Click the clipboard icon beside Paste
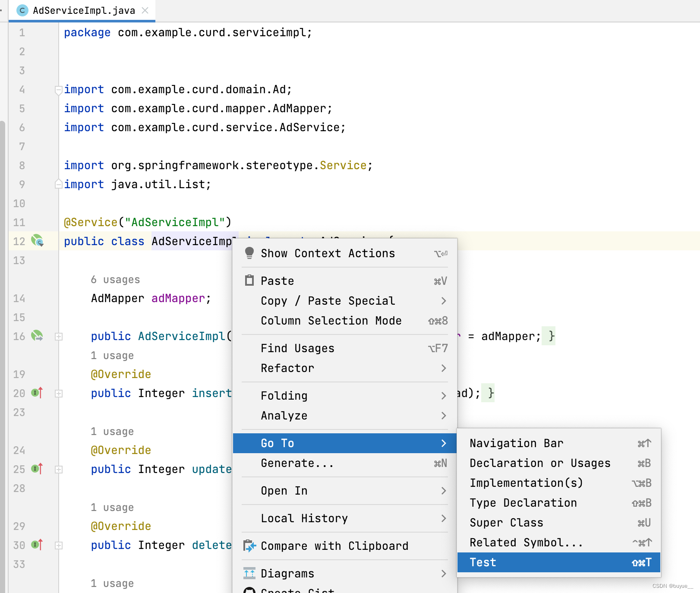This screenshot has height=593, width=700. [x=249, y=281]
